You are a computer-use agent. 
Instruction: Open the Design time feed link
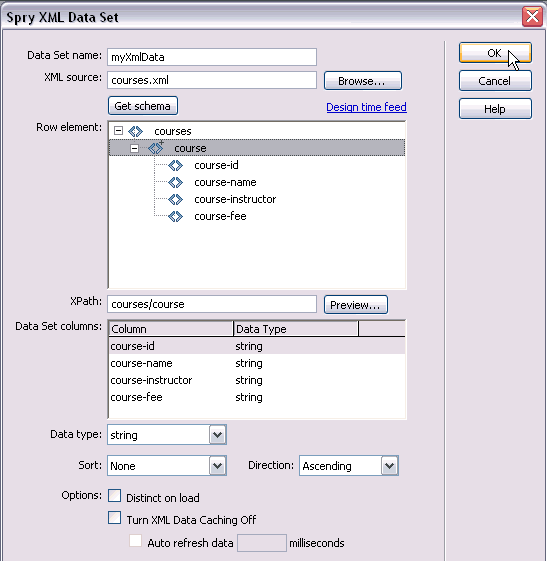pyautogui.click(x=366, y=107)
